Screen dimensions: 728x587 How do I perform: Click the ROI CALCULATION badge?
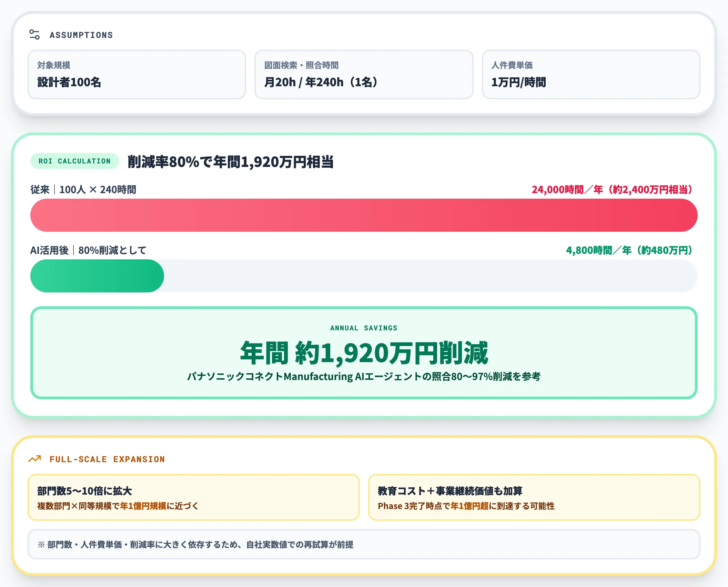pos(75,161)
